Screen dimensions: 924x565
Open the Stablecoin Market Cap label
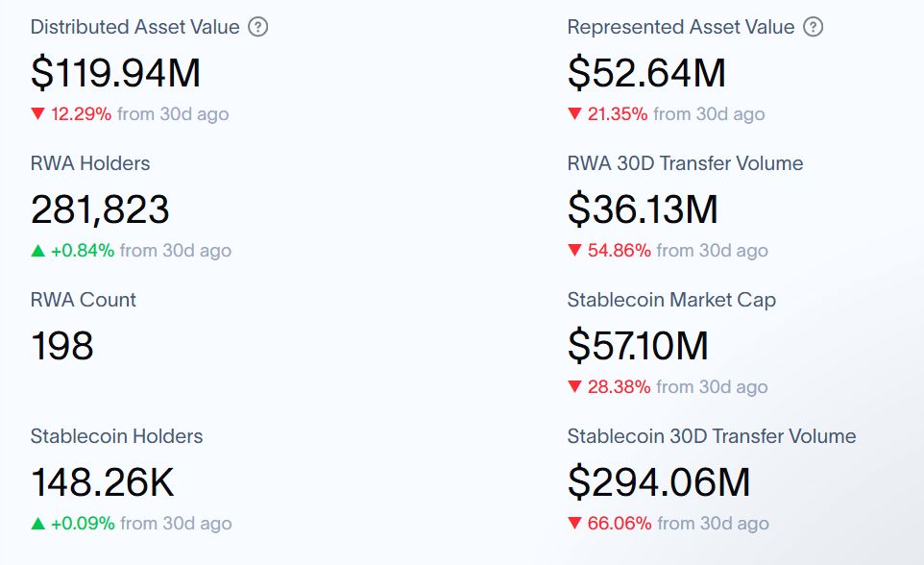point(671,300)
